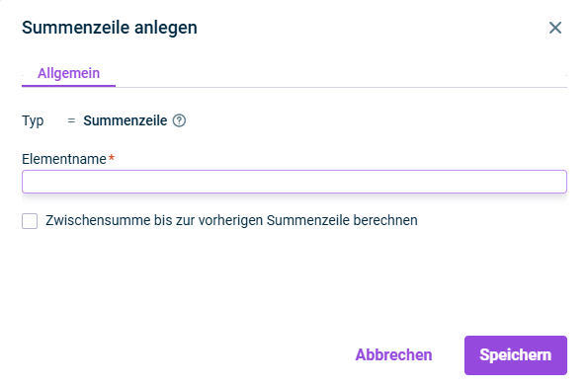Tick the box before Zwischensumme berechnen
Image resolution: width=588 pixels, height=387 pixels.
coord(30,221)
